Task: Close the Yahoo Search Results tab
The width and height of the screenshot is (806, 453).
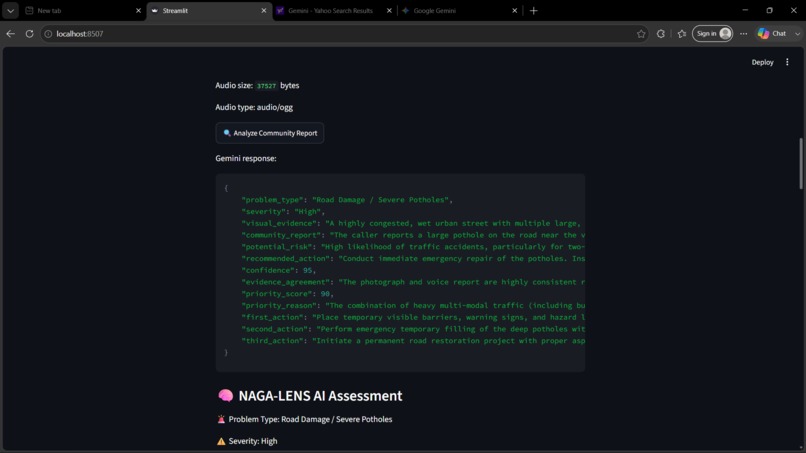Action: (389, 10)
